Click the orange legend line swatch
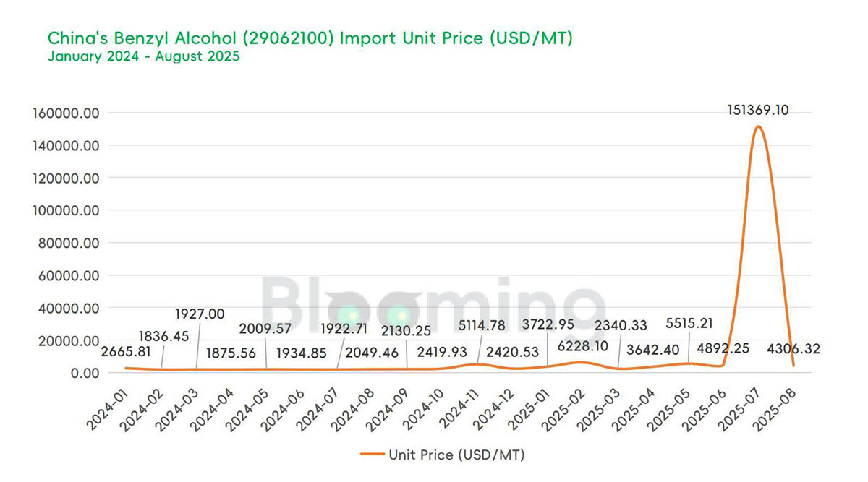This screenshot has width=868, height=482. point(371,455)
